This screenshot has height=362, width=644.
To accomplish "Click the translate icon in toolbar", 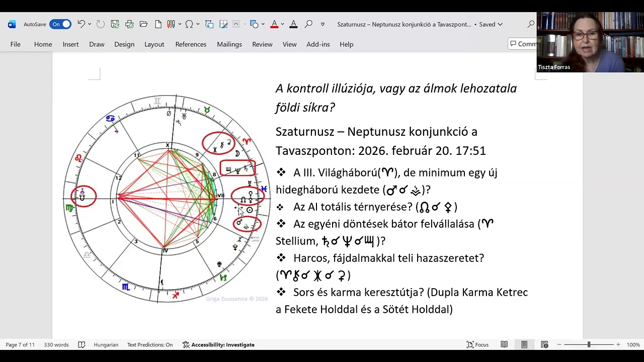I will (x=209, y=24).
